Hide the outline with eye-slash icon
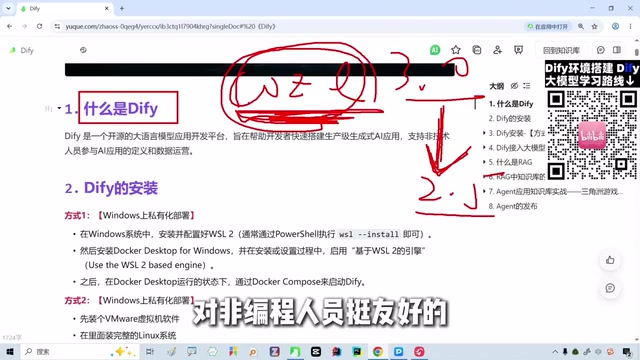 pos(514,86)
